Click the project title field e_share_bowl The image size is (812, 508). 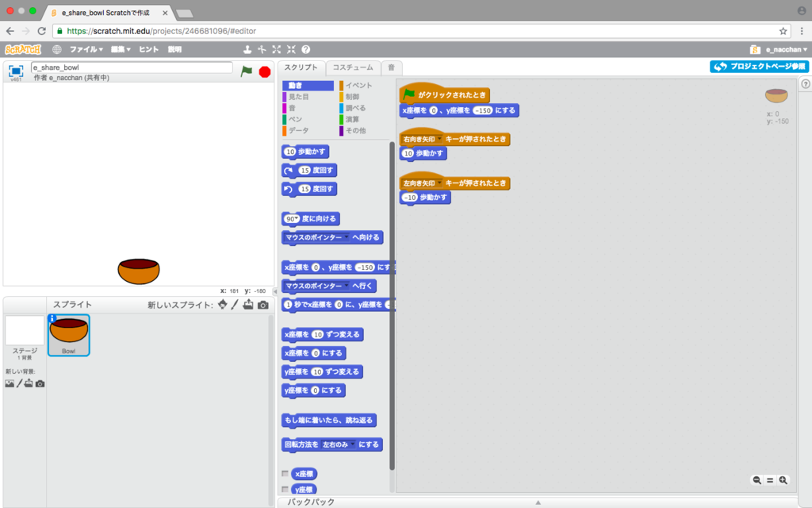pos(132,67)
